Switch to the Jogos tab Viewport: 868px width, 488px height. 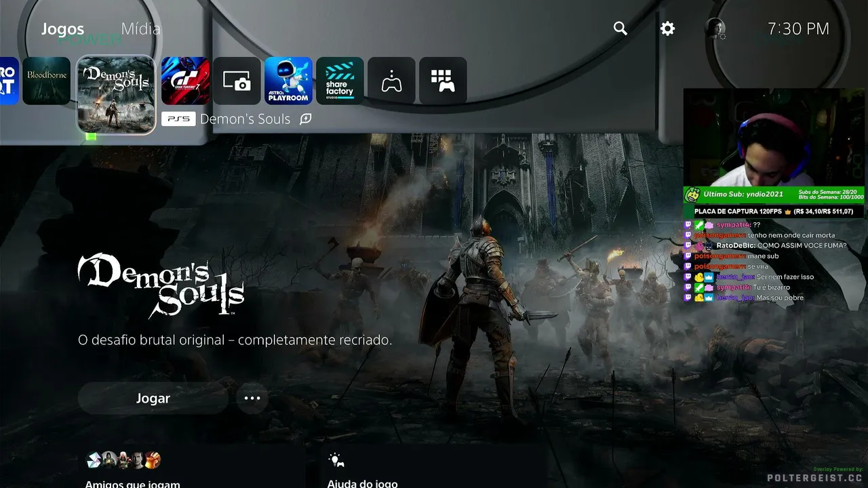62,29
